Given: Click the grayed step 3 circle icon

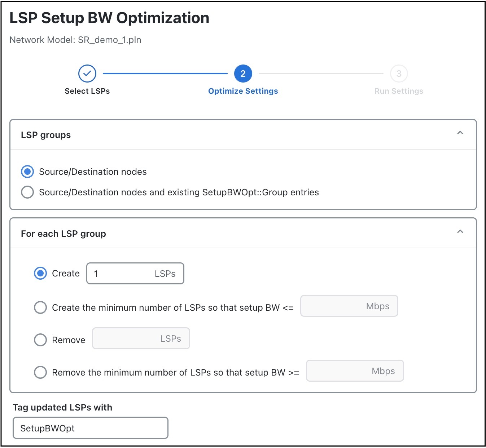Looking at the screenshot, I should click(399, 73).
